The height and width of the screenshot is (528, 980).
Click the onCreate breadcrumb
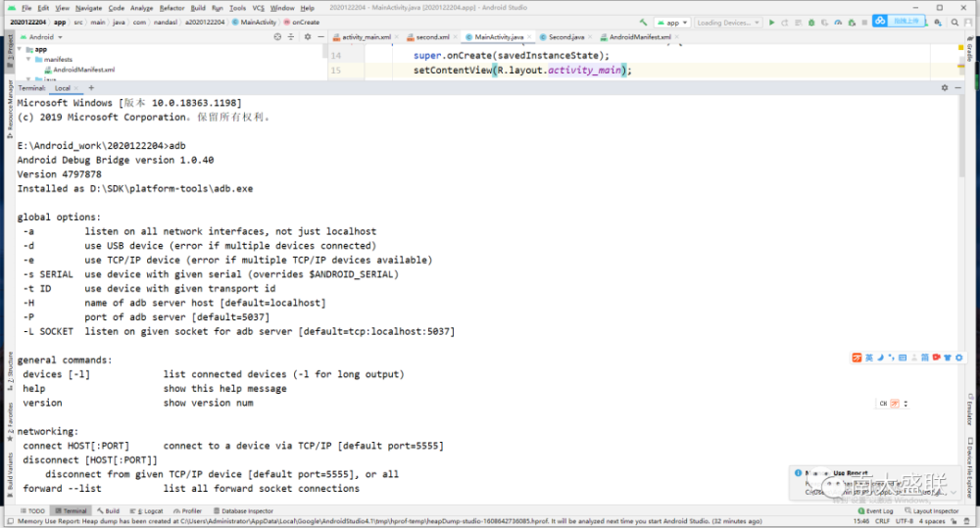pyautogui.click(x=302, y=22)
